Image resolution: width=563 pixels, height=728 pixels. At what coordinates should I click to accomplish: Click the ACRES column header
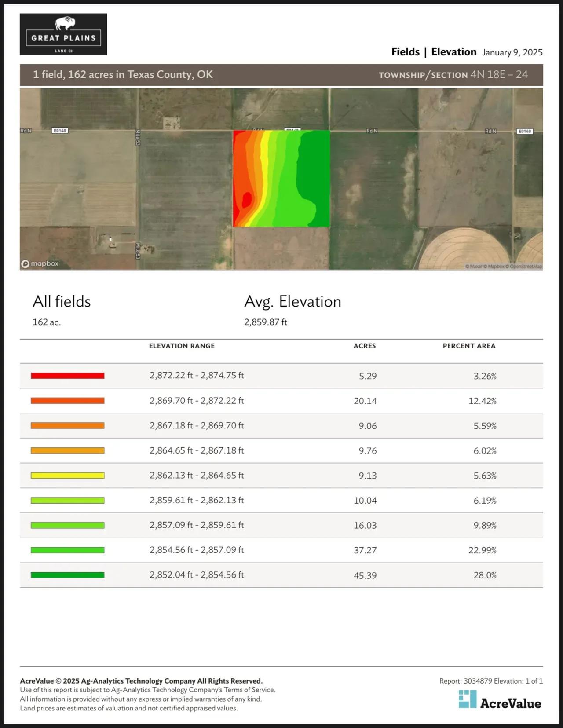click(365, 346)
